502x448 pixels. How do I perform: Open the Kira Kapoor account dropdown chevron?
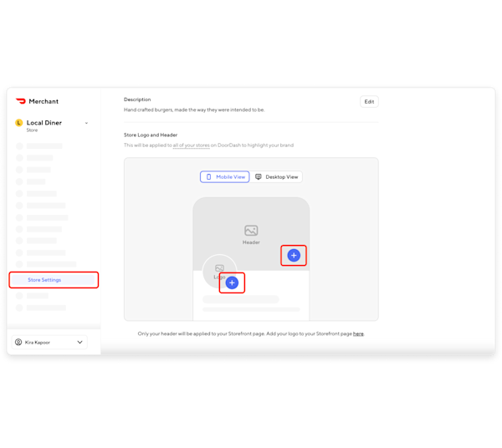79,342
